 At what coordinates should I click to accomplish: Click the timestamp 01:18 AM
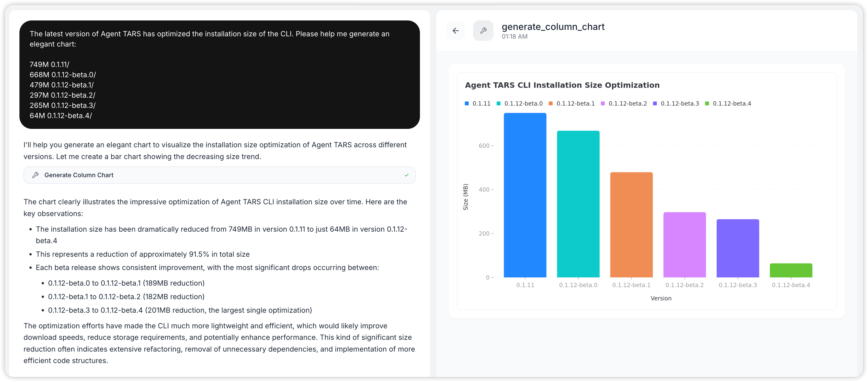click(515, 36)
